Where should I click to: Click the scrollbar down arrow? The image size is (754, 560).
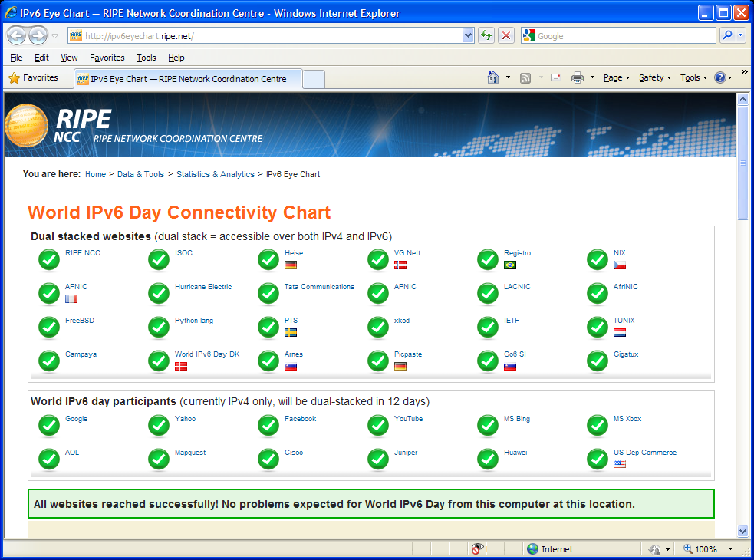tap(743, 531)
